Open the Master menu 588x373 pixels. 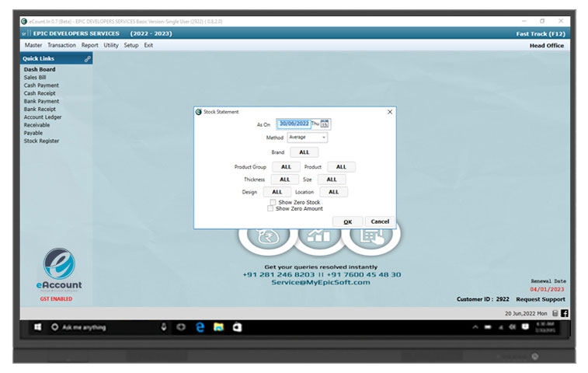[33, 45]
